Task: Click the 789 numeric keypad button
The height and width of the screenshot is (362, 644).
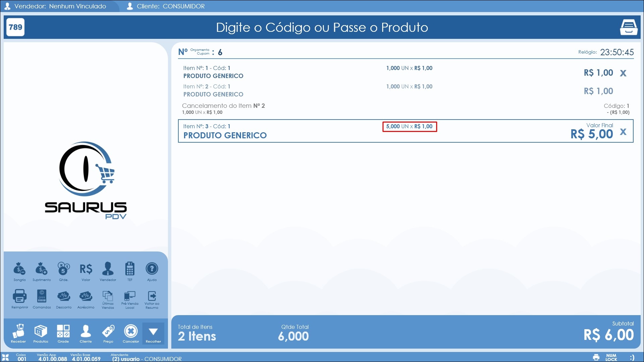Action: coord(15,27)
